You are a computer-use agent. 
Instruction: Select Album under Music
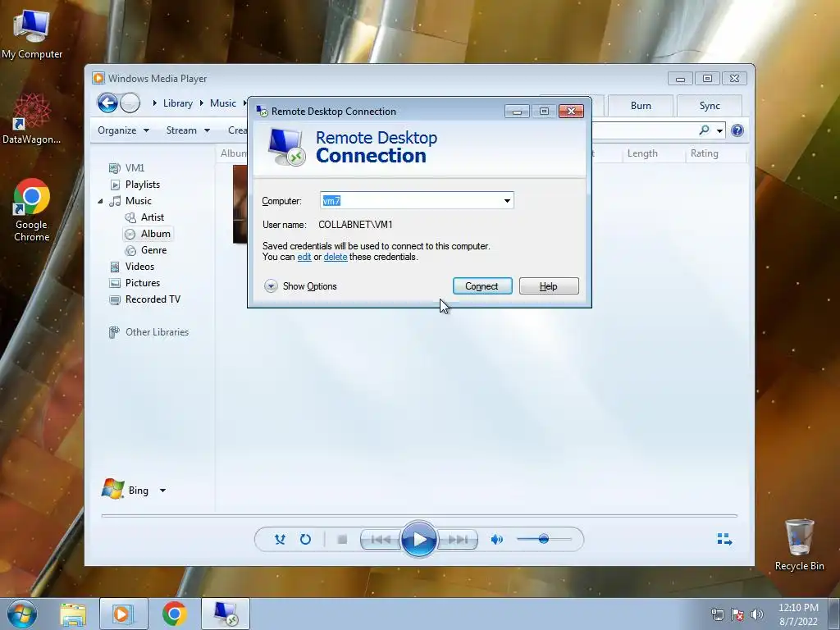click(148, 234)
